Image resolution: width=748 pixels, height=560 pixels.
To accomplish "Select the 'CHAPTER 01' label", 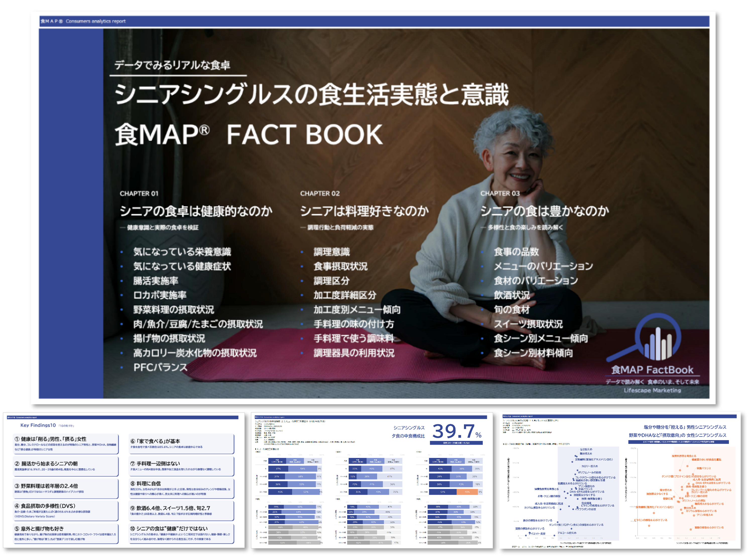I will 139,194.
